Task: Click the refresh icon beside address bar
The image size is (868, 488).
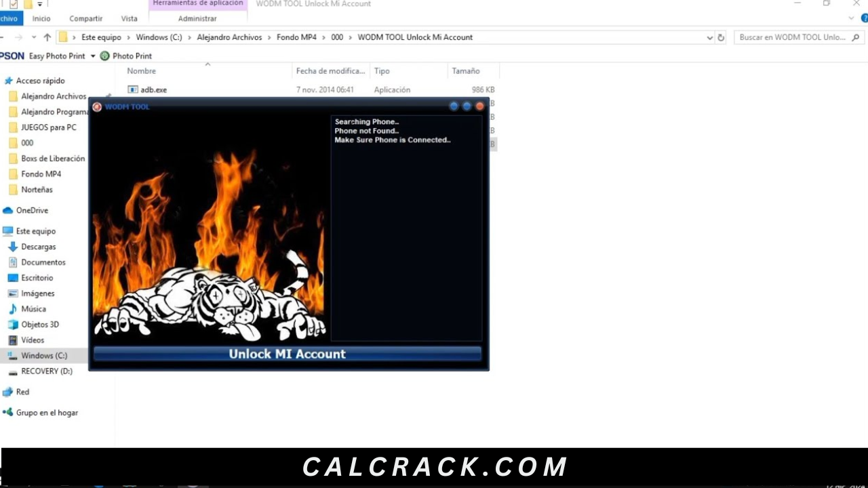Action: coord(721,37)
